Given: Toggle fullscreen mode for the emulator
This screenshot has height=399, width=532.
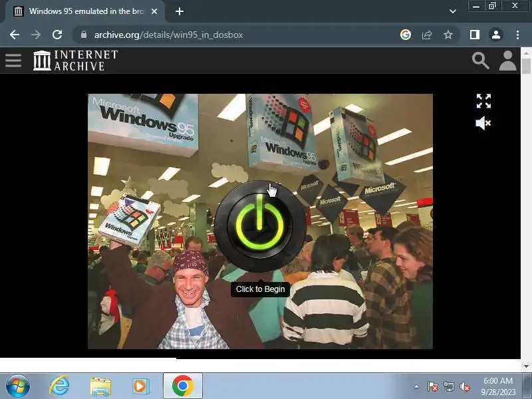Looking at the screenshot, I should [483, 101].
